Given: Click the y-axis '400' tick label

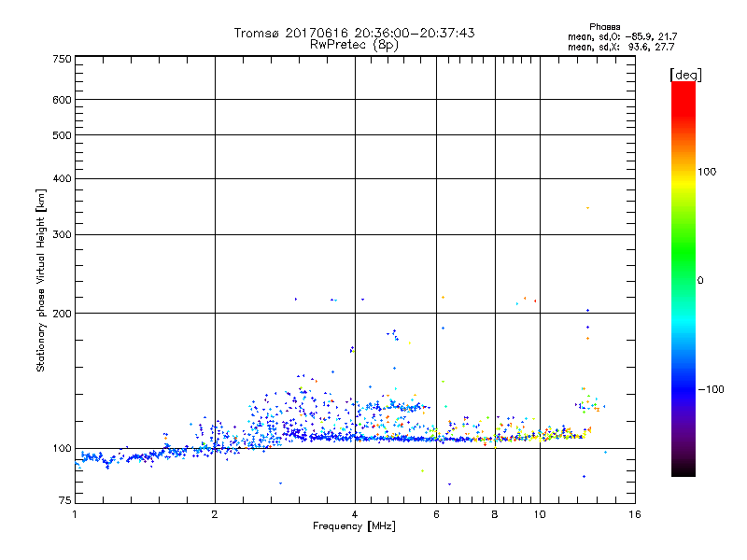Looking at the screenshot, I should click(x=62, y=178).
